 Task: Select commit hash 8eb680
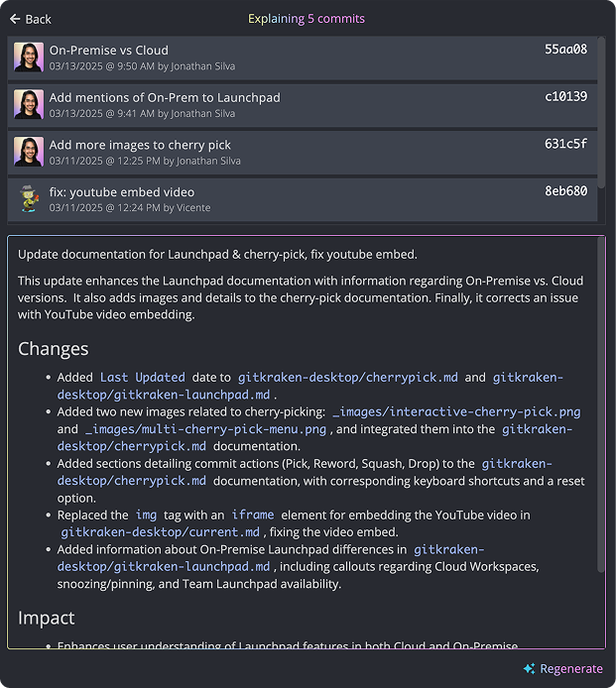pos(565,191)
